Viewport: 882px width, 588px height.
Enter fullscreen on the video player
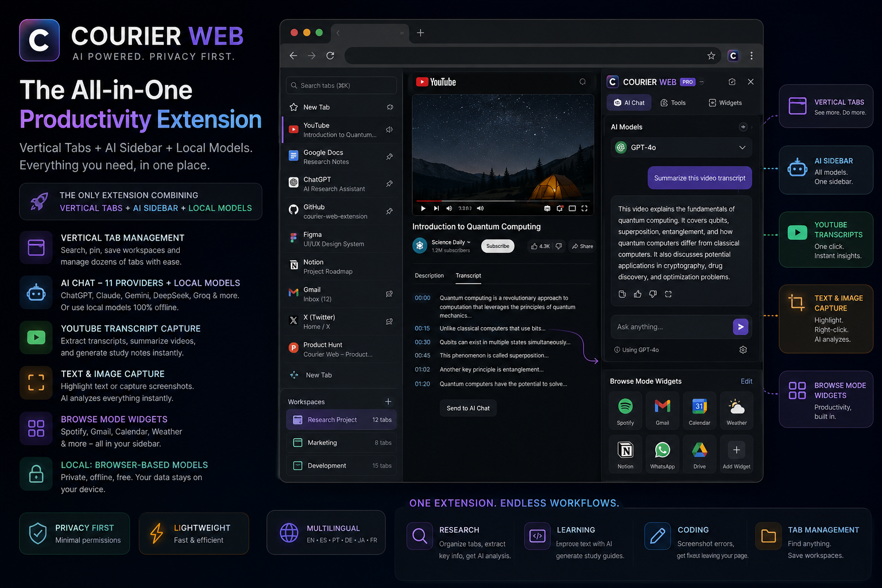point(585,208)
